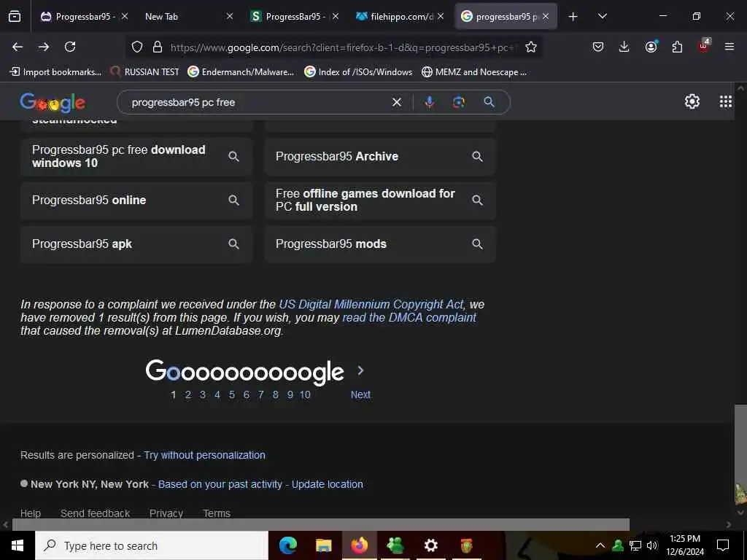Start Google voice search microphone
This screenshot has height=560, width=747.
(x=429, y=102)
